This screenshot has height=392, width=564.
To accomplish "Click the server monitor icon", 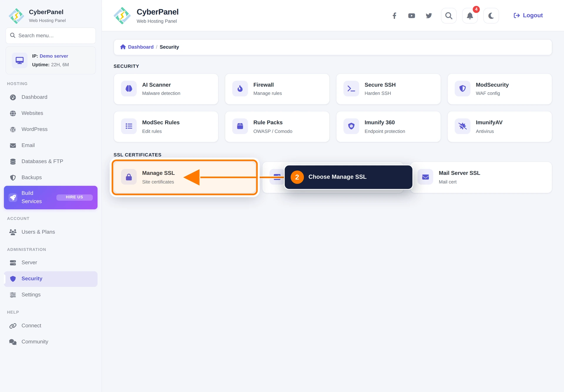I will [x=20, y=61].
